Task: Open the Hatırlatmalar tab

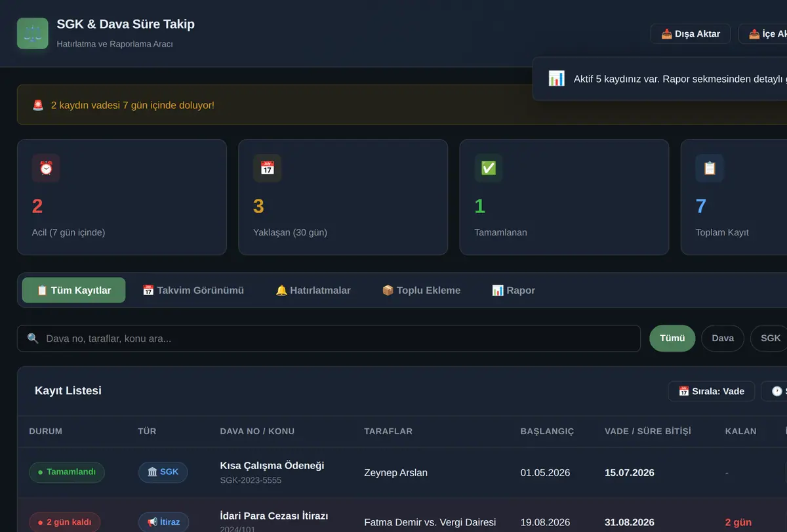Action: click(313, 290)
